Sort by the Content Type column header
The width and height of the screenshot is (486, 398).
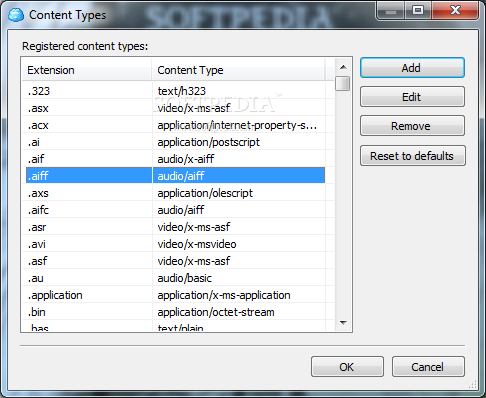point(238,70)
